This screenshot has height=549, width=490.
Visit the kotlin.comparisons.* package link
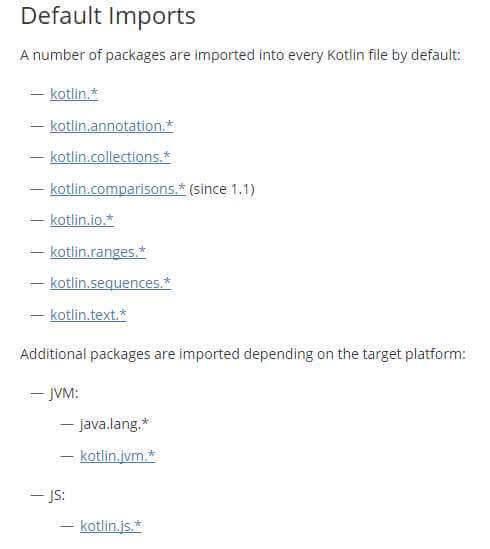pyautogui.click(x=118, y=189)
